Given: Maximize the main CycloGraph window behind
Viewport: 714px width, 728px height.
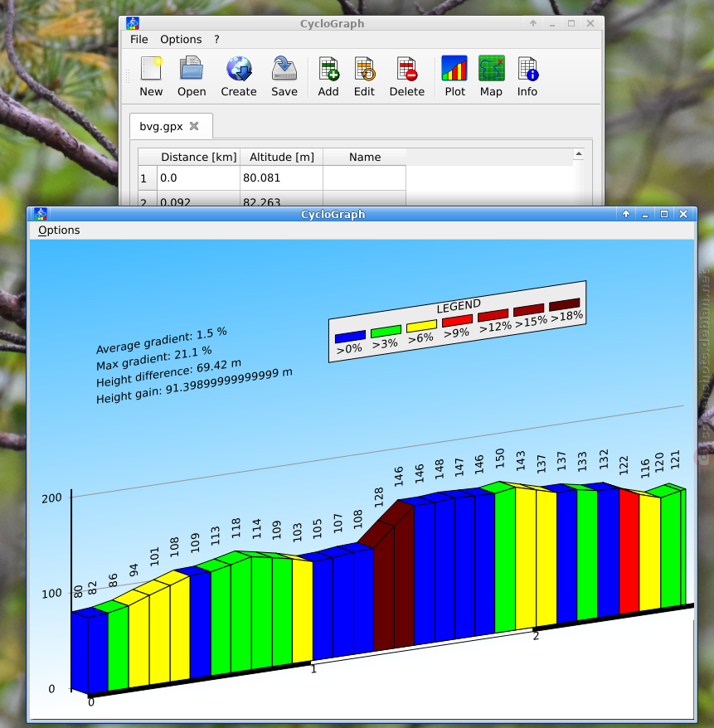Looking at the screenshot, I should 571,23.
